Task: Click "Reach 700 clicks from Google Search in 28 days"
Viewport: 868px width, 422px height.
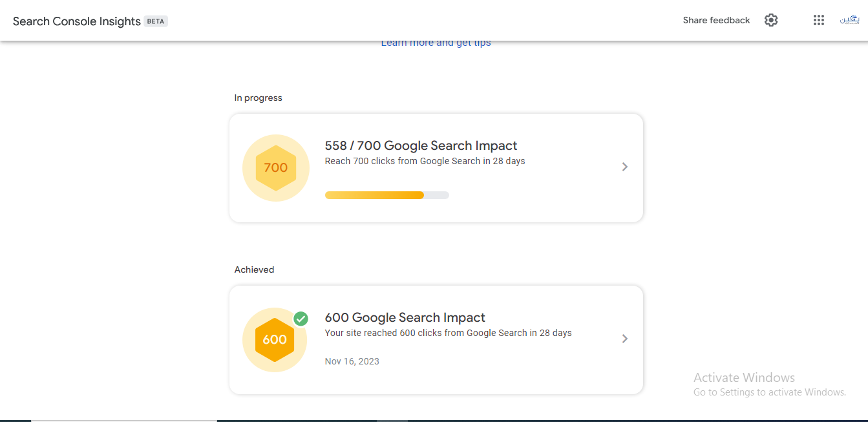Action: coord(425,161)
